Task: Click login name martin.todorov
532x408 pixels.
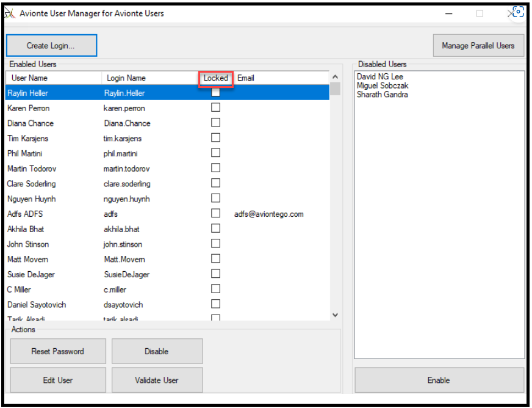Action: coord(126,169)
